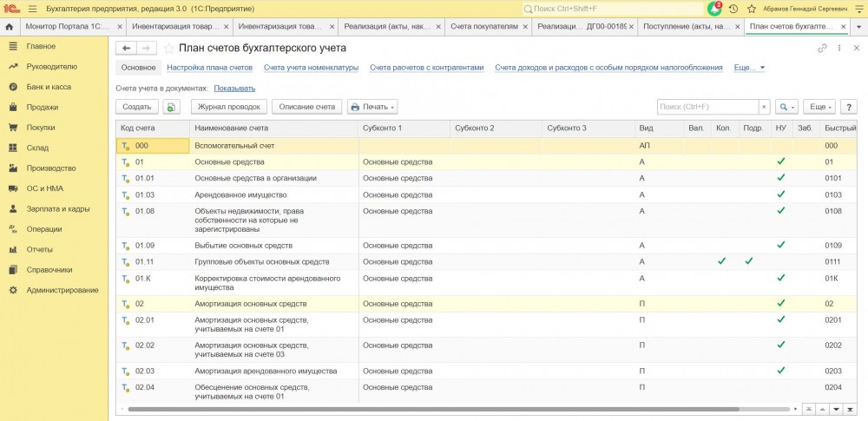The width and height of the screenshot is (868, 421).
Task: Expand the Еще... links menu
Action: point(749,67)
